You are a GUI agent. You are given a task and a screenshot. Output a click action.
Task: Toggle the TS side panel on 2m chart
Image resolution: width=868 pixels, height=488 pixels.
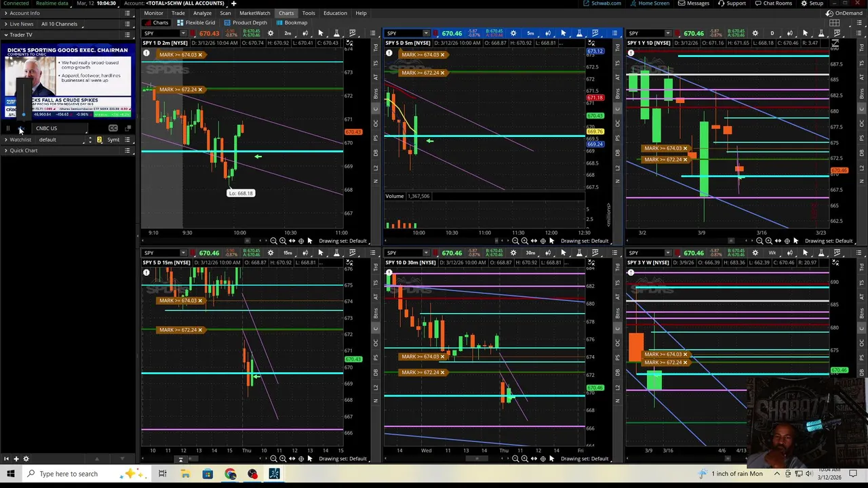point(376,63)
